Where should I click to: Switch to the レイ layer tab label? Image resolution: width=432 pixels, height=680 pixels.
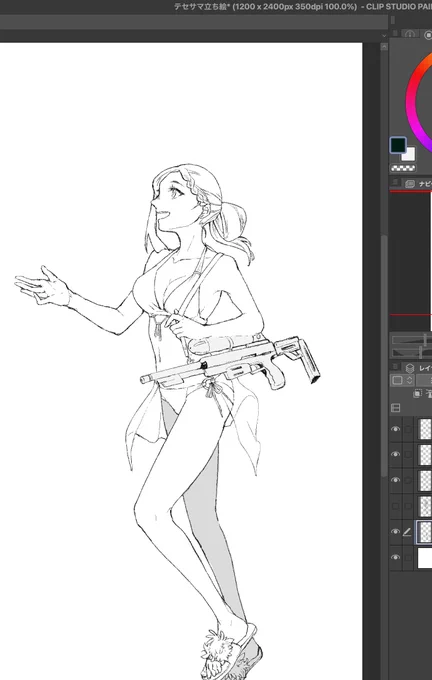pos(425,368)
